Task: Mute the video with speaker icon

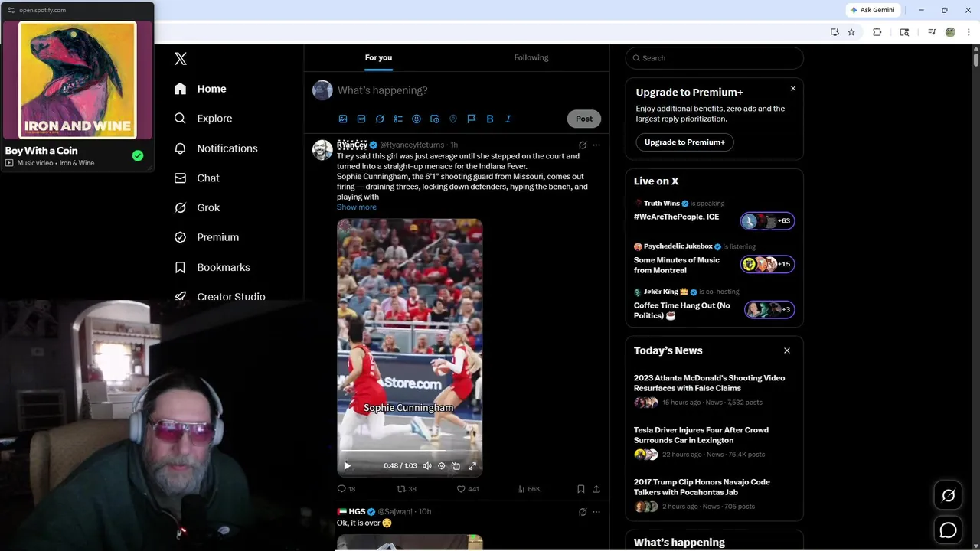Action: [x=427, y=465]
